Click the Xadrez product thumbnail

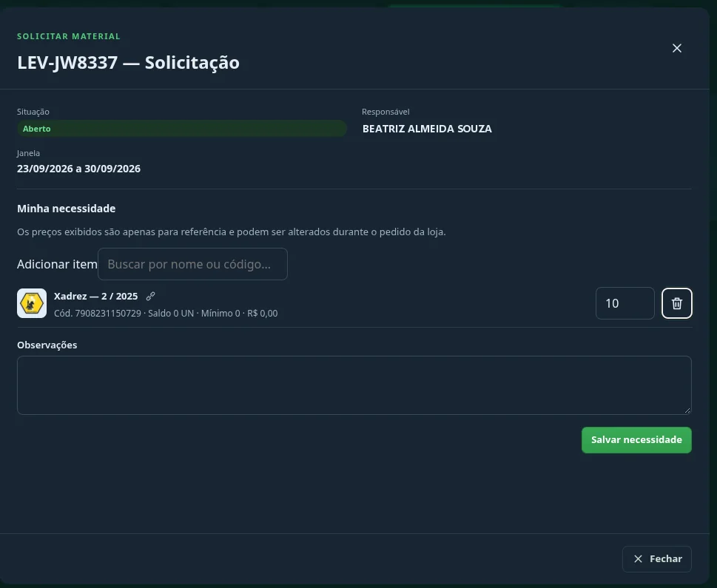(x=32, y=303)
